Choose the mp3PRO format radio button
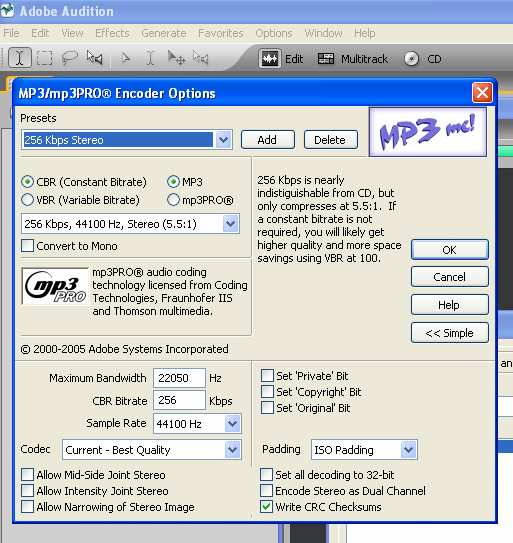 (x=173, y=200)
